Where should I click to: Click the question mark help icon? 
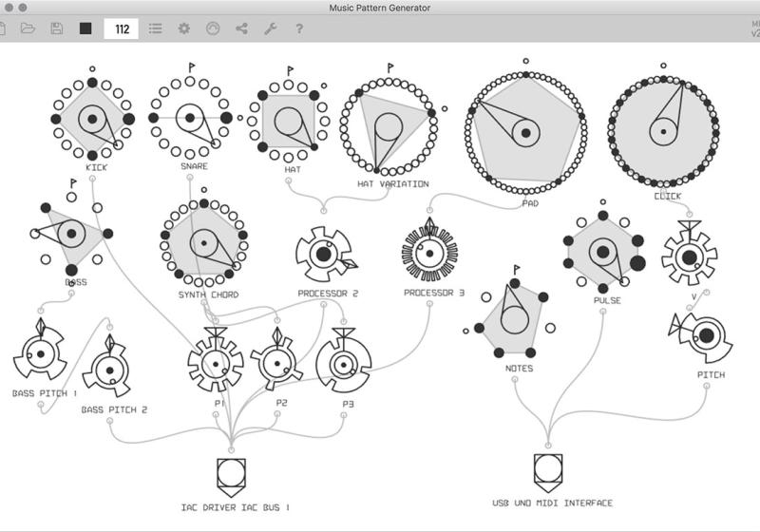[x=299, y=28]
